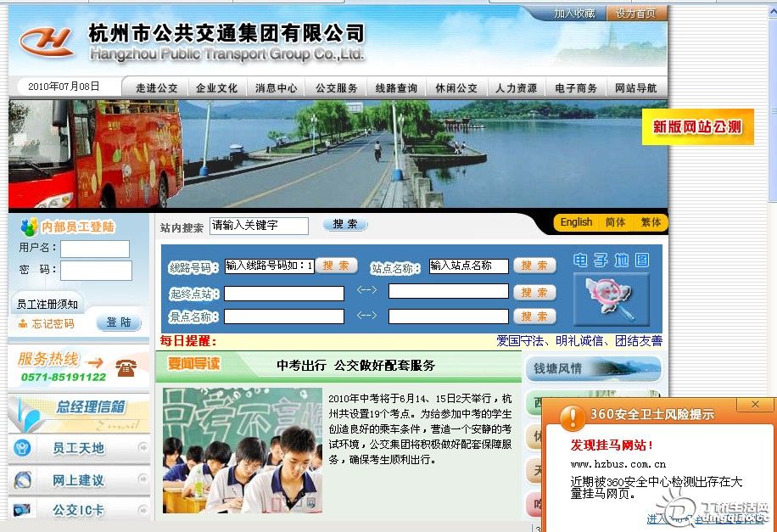Screen dimensions: 777x532
Task: Click the internal staff login people icon
Action: [29, 227]
